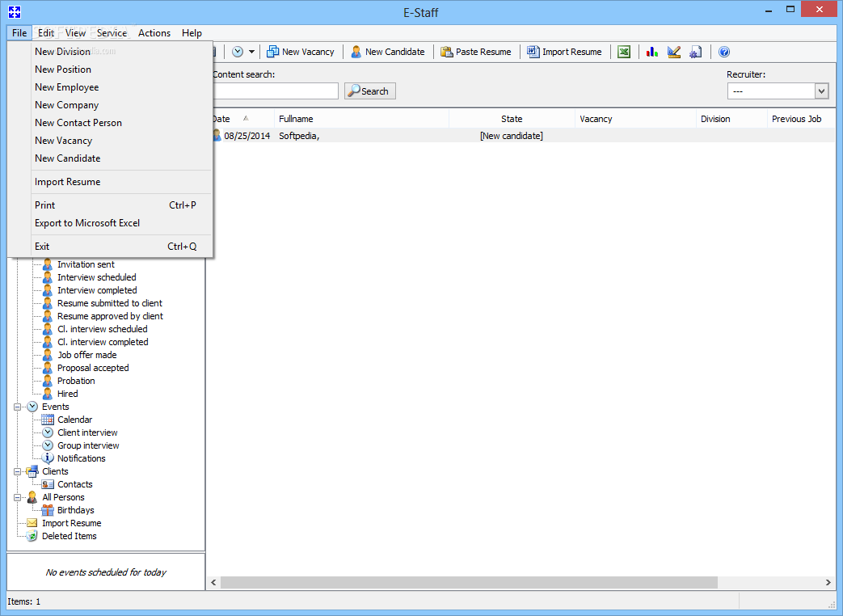Image resolution: width=843 pixels, height=616 pixels.
Task: Select Job offer made item
Action: tap(87, 355)
